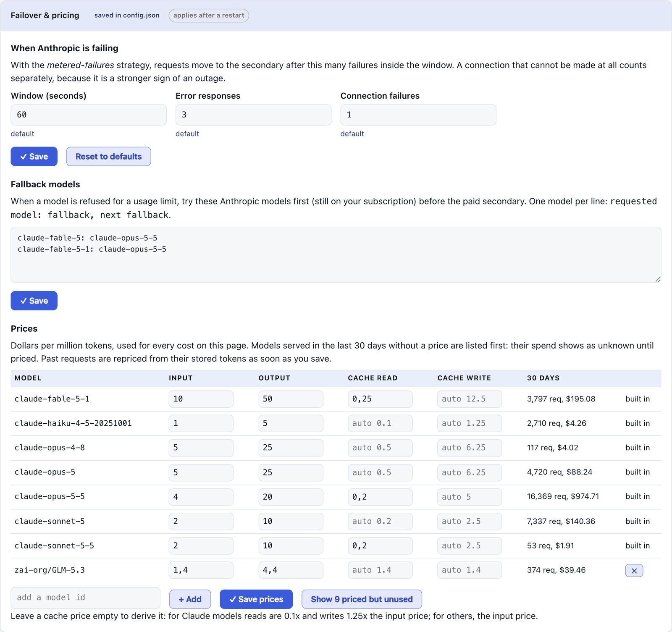
Task: Focus the 'add a model id' field
Action: 86,598
